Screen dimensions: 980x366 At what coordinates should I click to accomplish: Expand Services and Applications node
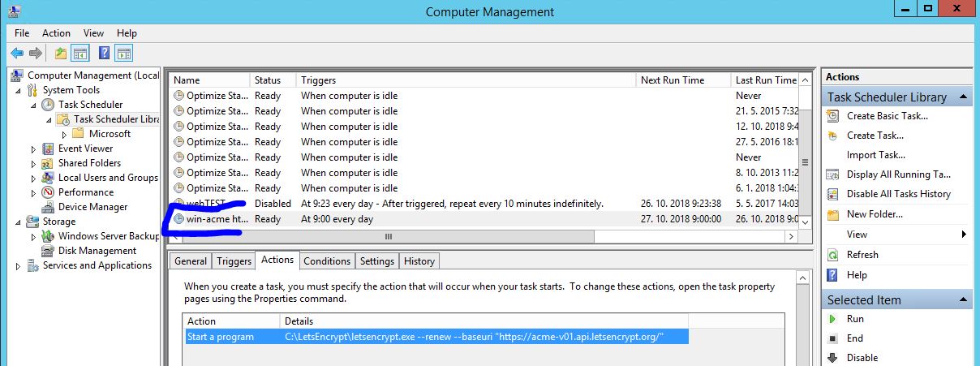click(19, 265)
